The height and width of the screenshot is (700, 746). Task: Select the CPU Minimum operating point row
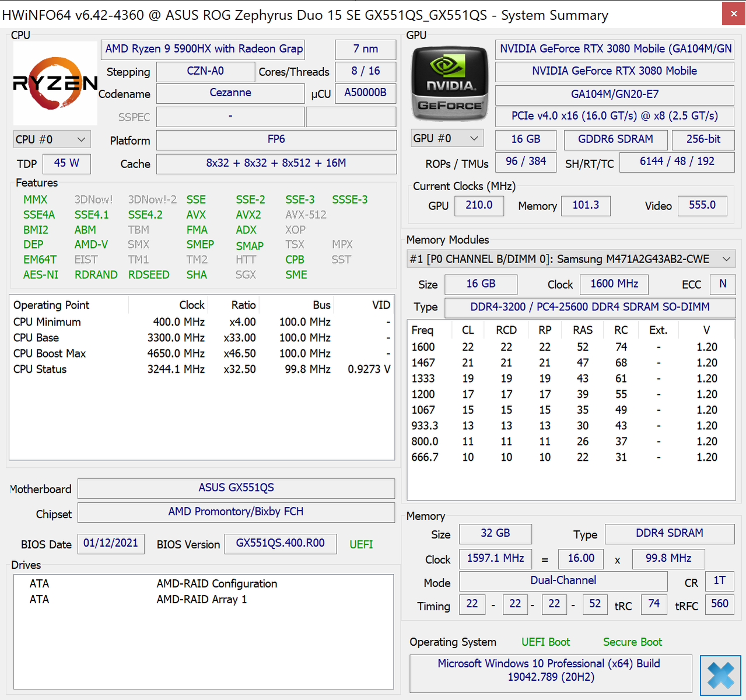point(202,322)
